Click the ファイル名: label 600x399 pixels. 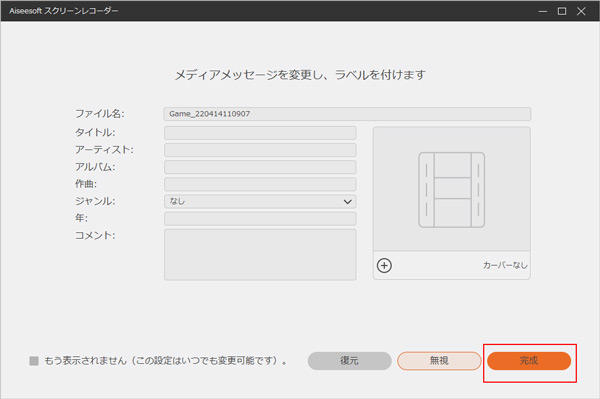pos(99,114)
